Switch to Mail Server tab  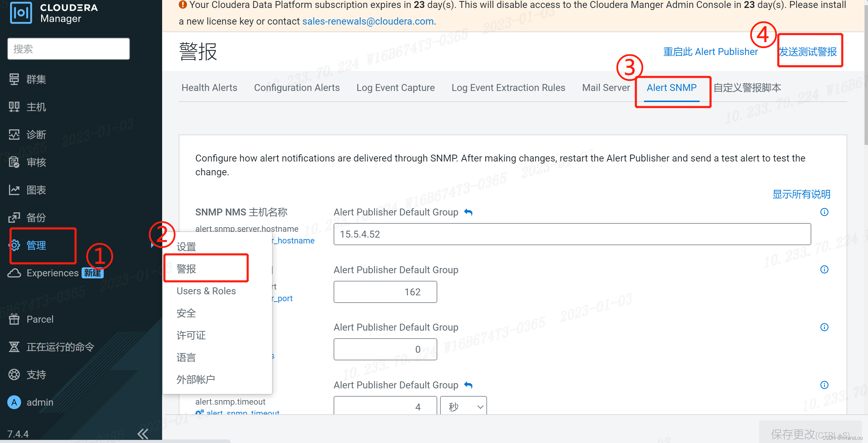pos(606,88)
